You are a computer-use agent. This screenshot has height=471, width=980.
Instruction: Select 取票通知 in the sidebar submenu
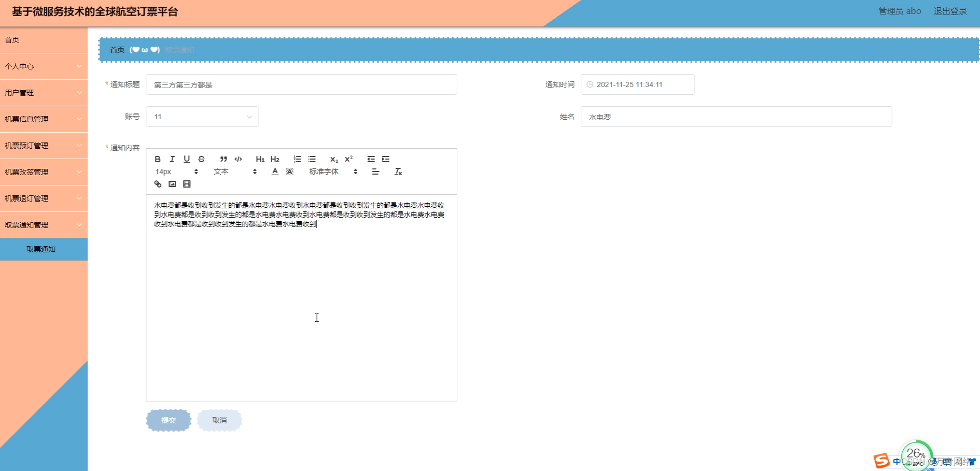point(44,249)
